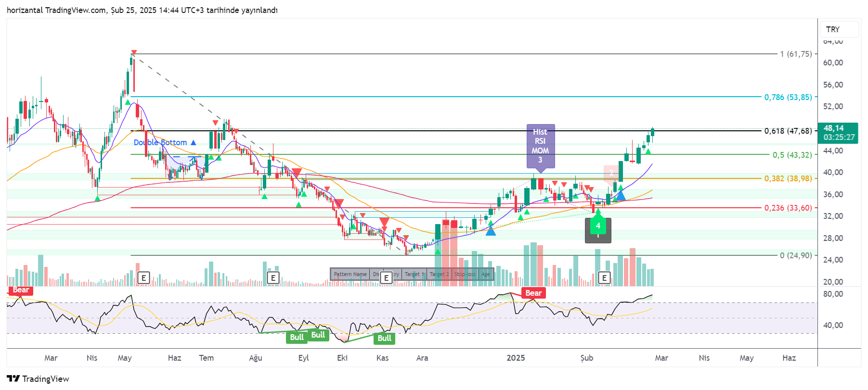Click the Eyl label on the time axis
Image resolution: width=868 pixels, height=390 pixels.
pyautogui.click(x=304, y=358)
